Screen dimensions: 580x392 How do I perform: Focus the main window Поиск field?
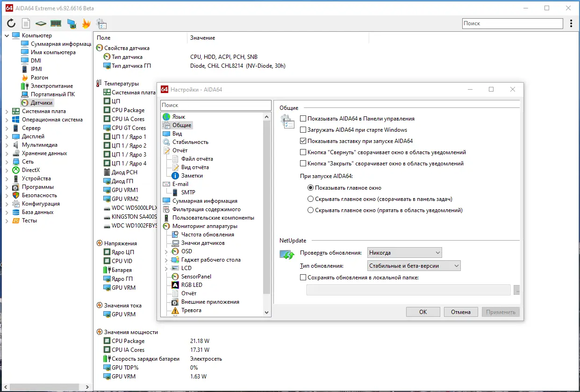click(513, 23)
